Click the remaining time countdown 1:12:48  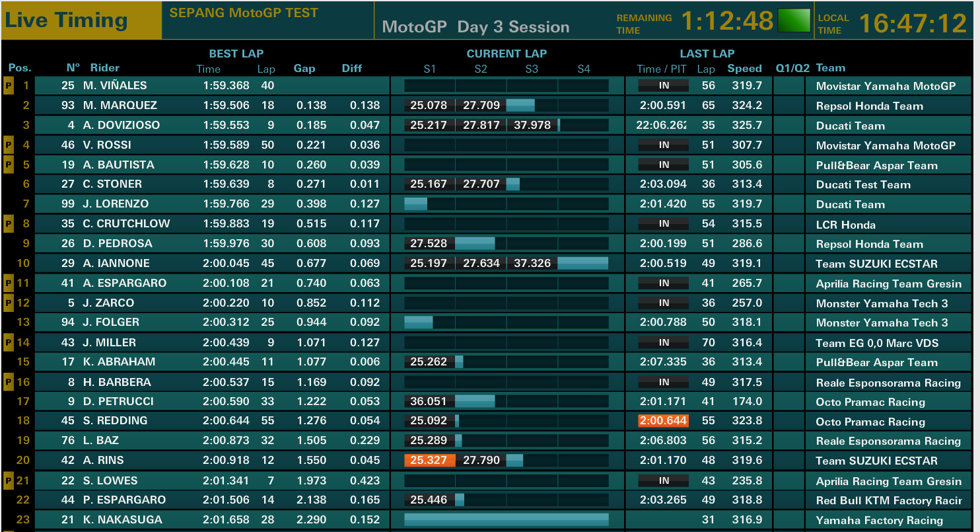pyautogui.click(x=726, y=22)
